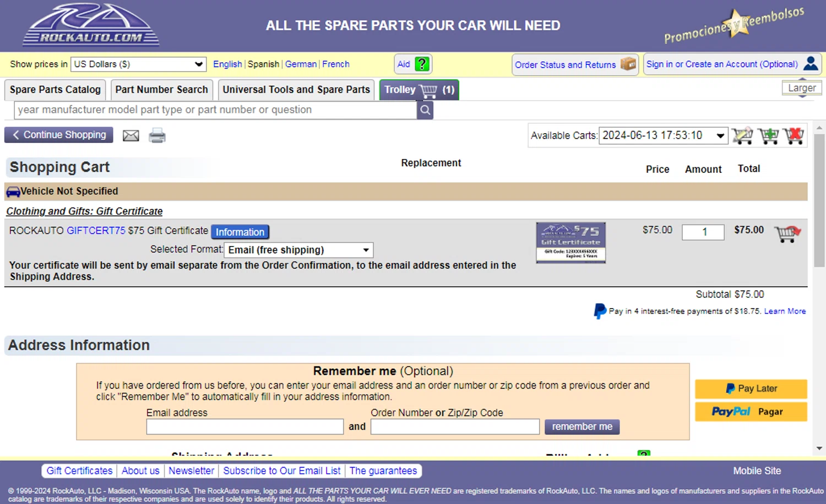Viewport: 826px width, 504px height.
Task: Click the Pay Later button
Action: tap(751, 389)
